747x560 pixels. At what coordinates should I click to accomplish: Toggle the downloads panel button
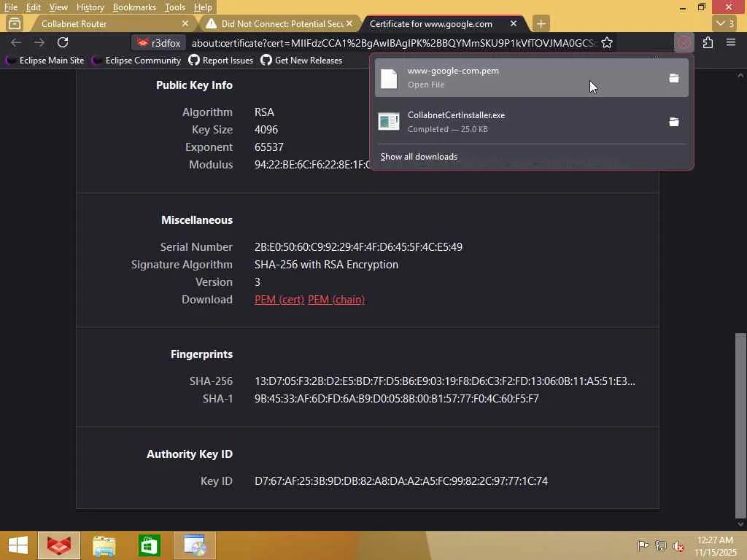684,43
